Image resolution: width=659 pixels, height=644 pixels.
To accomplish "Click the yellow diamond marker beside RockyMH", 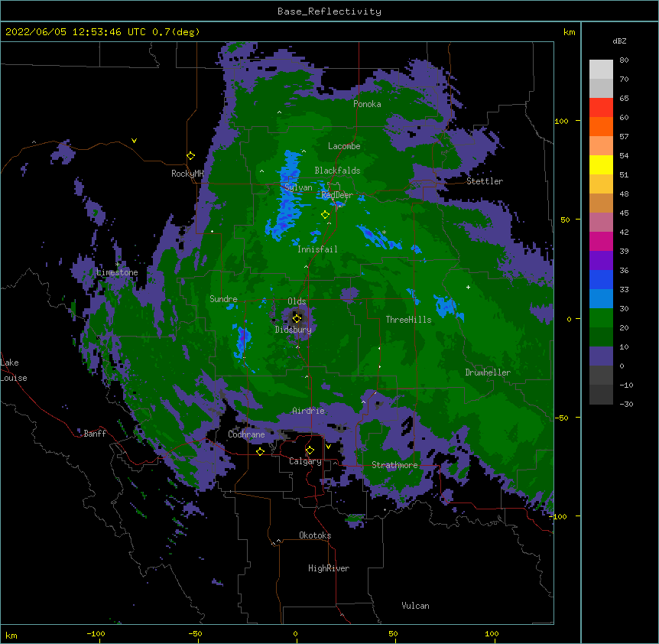I will pos(190,156).
